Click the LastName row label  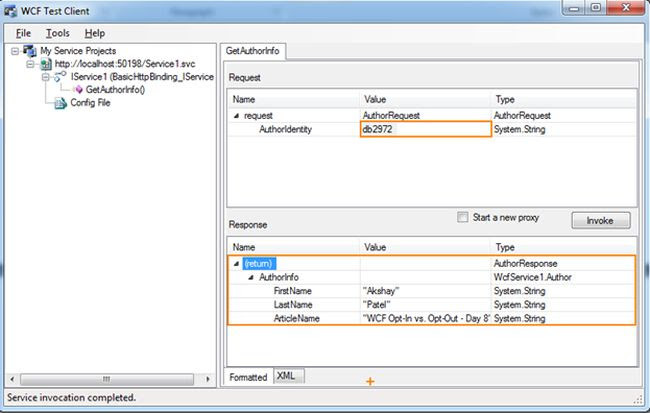[x=293, y=305]
